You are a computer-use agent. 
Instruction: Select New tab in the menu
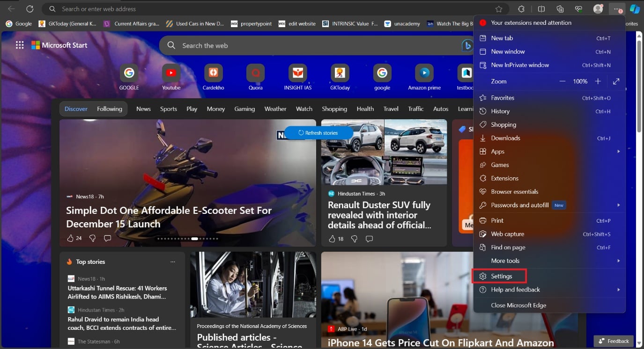[549, 38]
